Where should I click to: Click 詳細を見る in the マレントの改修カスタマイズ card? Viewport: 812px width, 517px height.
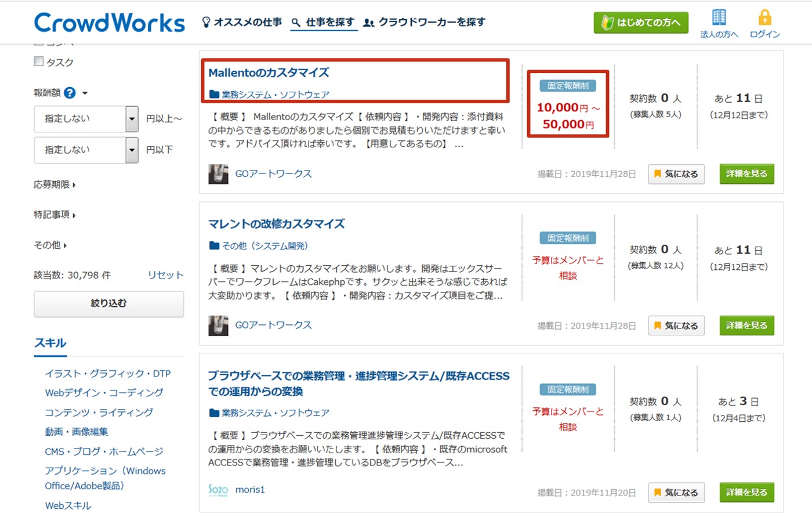coord(746,326)
